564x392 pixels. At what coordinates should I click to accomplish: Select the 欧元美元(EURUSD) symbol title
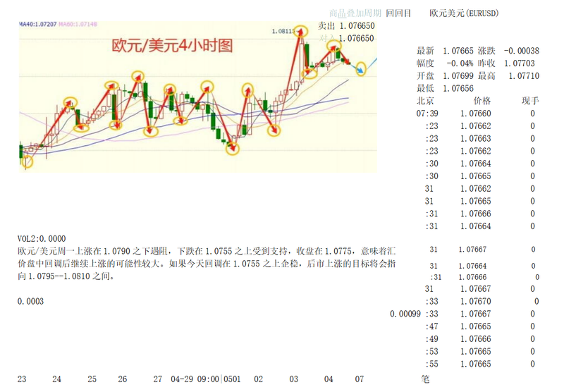pyautogui.click(x=464, y=13)
